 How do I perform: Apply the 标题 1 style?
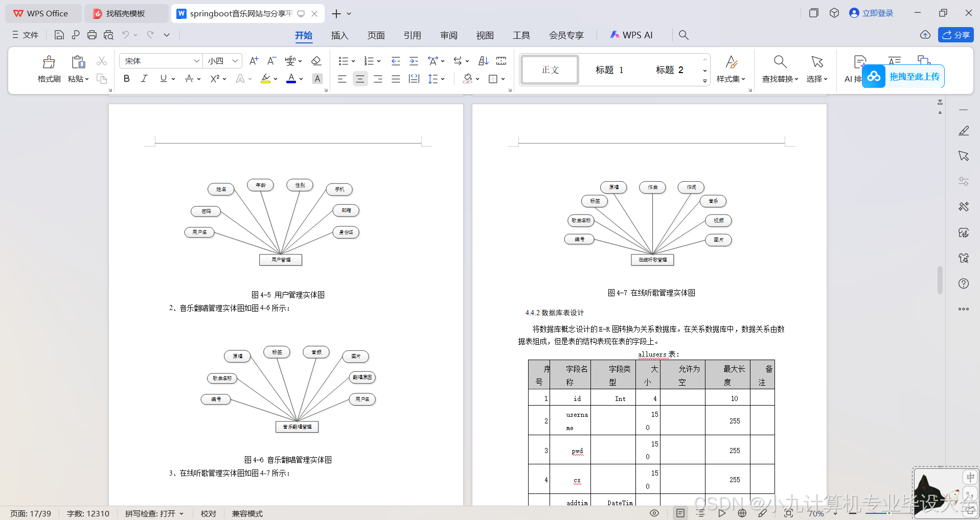pyautogui.click(x=609, y=69)
